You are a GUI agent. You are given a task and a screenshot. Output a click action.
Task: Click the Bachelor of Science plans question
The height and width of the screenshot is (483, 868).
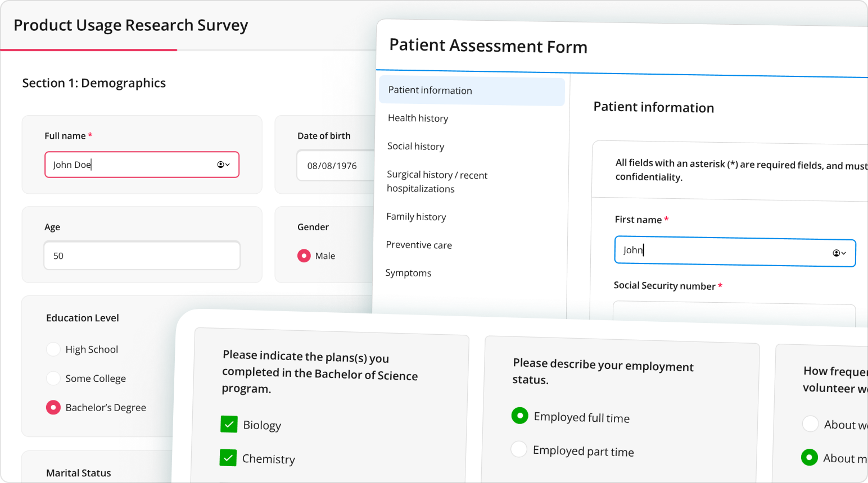click(320, 372)
